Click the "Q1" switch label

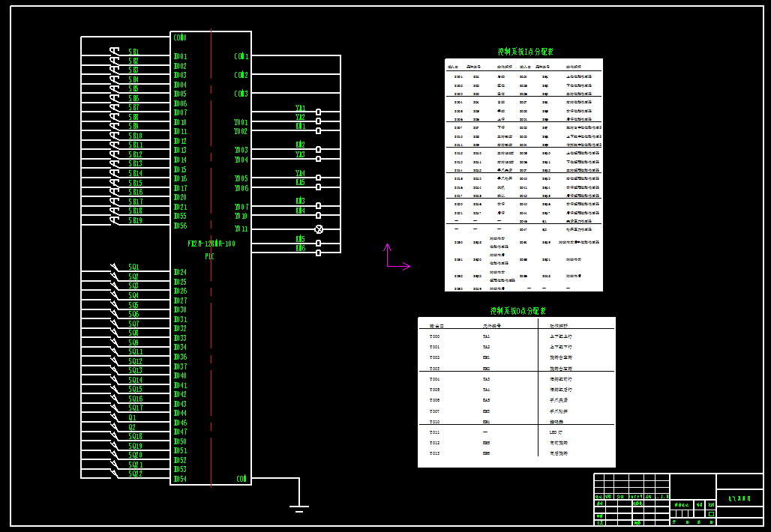click(132, 418)
